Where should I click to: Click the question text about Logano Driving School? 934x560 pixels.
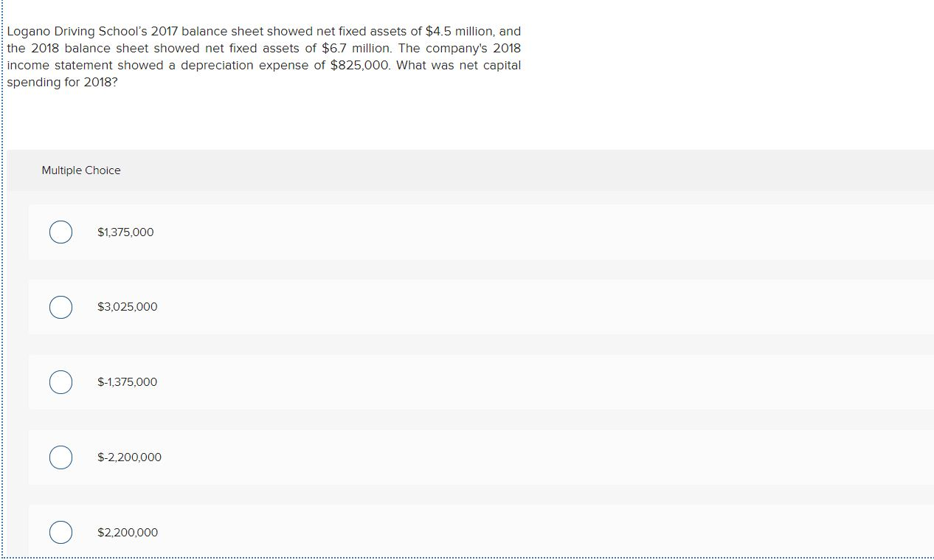tap(263, 56)
